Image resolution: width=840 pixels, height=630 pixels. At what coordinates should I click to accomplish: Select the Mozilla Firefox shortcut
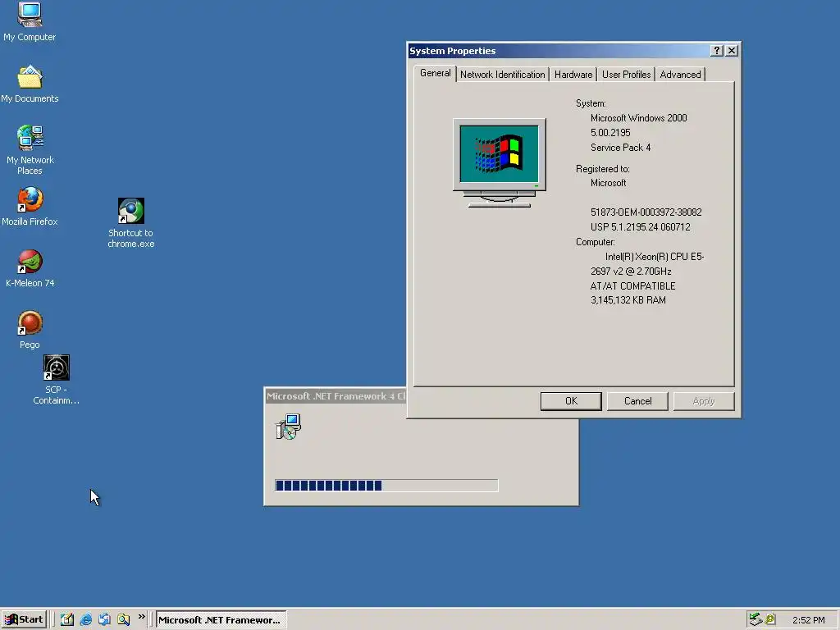point(30,206)
